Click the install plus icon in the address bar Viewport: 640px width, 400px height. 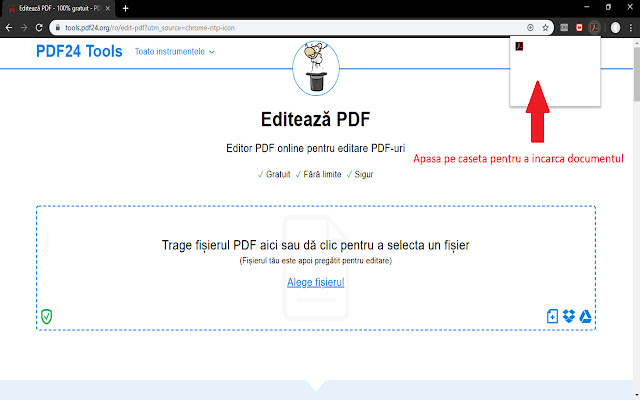click(530, 28)
